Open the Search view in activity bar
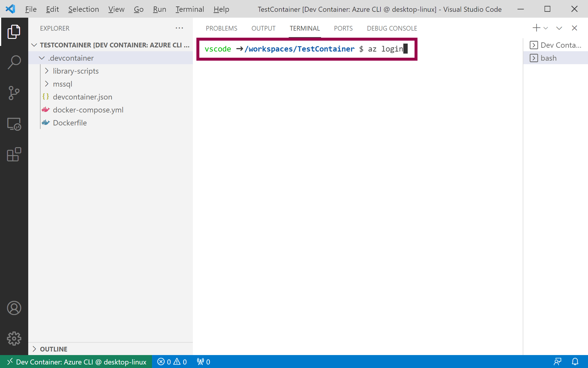588x368 pixels. click(14, 62)
